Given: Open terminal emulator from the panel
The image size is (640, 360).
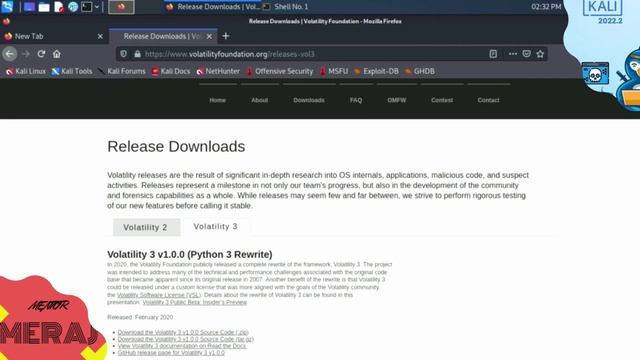Looking at the screenshot, I should (87, 7).
